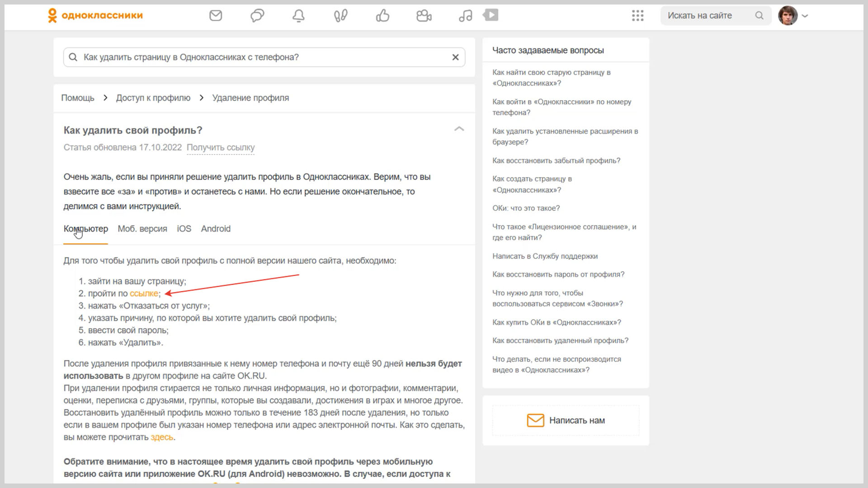Open FAQ 'Как создать страницу в Одноклассниках'
The image size is (868, 488).
pos(532,184)
